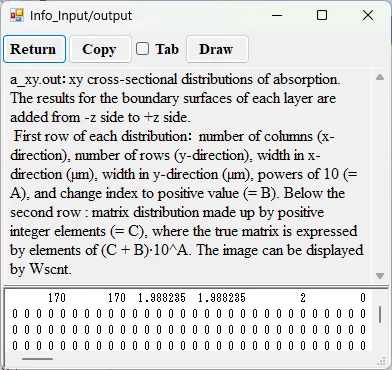Click the 'Info_Input/output' window title

click(81, 15)
